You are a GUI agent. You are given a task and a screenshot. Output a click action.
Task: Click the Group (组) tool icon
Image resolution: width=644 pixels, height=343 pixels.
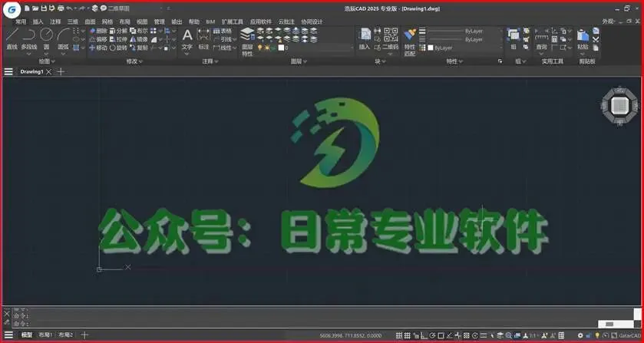(x=514, y=39)
